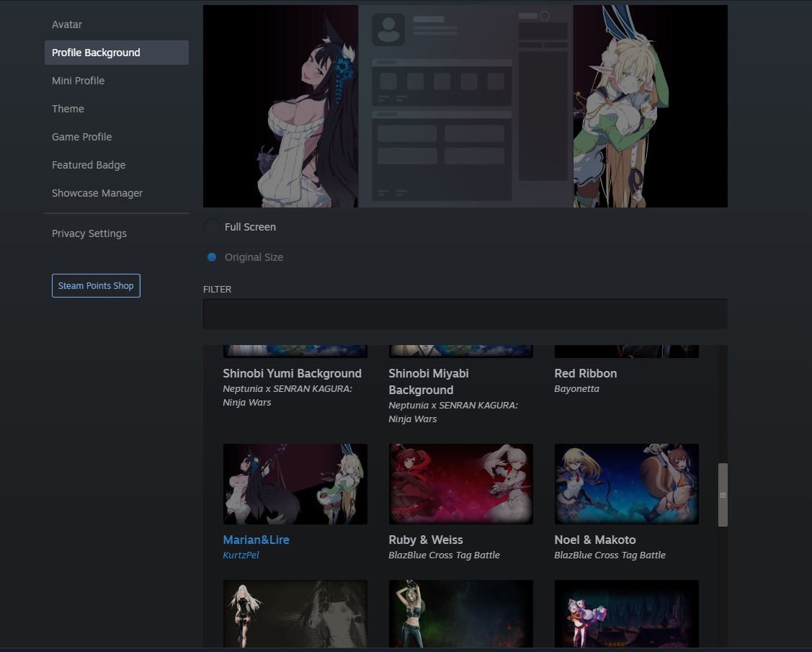Screen dimensions: 812x652
Task: Click the Noel & Makoto title
Action: click(x=595, y=540)
